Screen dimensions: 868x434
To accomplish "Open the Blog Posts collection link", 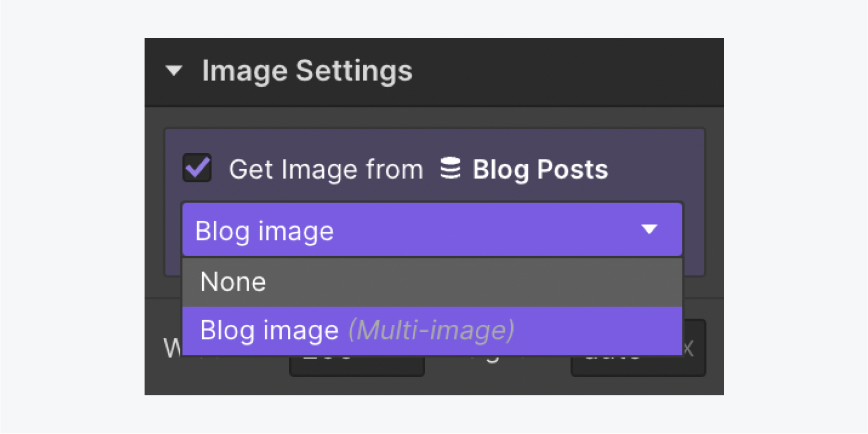I will (x=540, y=169).
